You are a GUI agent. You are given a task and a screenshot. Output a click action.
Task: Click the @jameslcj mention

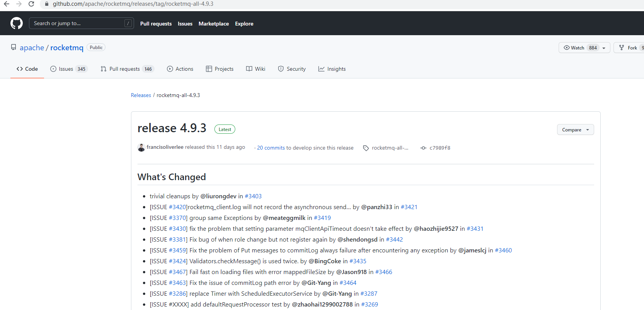coord(472,250)
